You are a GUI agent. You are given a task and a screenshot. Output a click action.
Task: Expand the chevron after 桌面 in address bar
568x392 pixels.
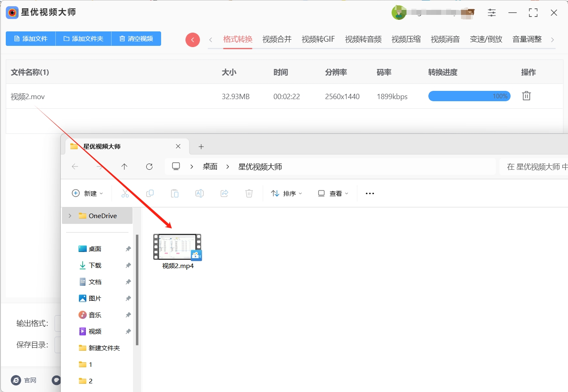coord(228,166)
